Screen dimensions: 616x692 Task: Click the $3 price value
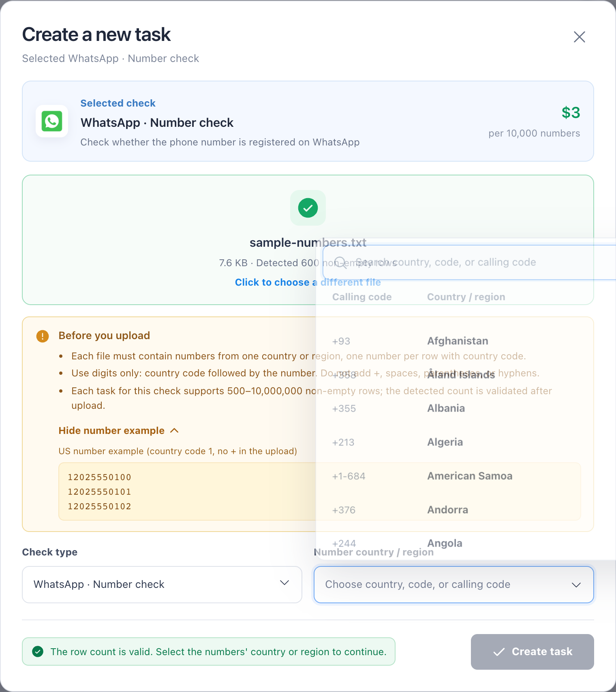(571, 113)
